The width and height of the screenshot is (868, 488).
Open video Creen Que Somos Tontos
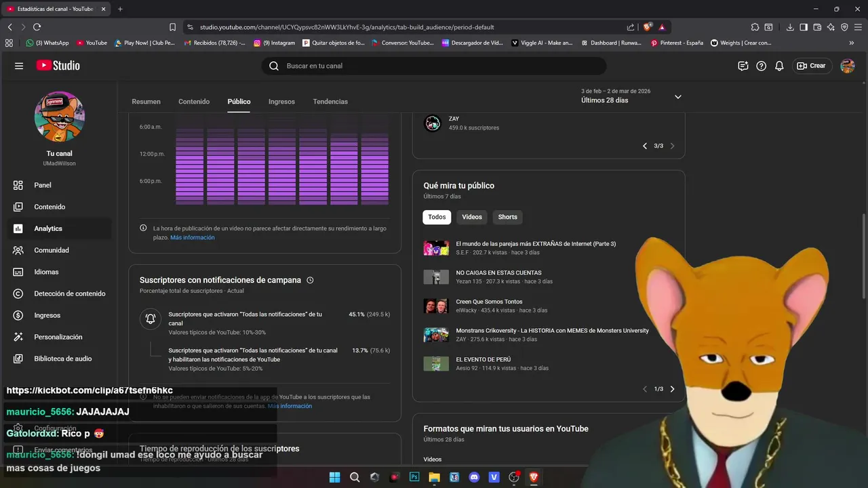coord(489,302)
